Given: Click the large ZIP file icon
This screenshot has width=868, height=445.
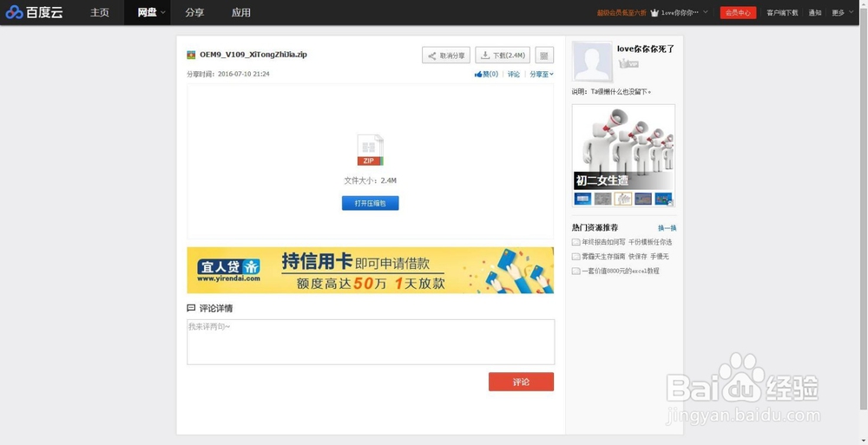Looking at the screenshot, I should click(x=371, y=150).
